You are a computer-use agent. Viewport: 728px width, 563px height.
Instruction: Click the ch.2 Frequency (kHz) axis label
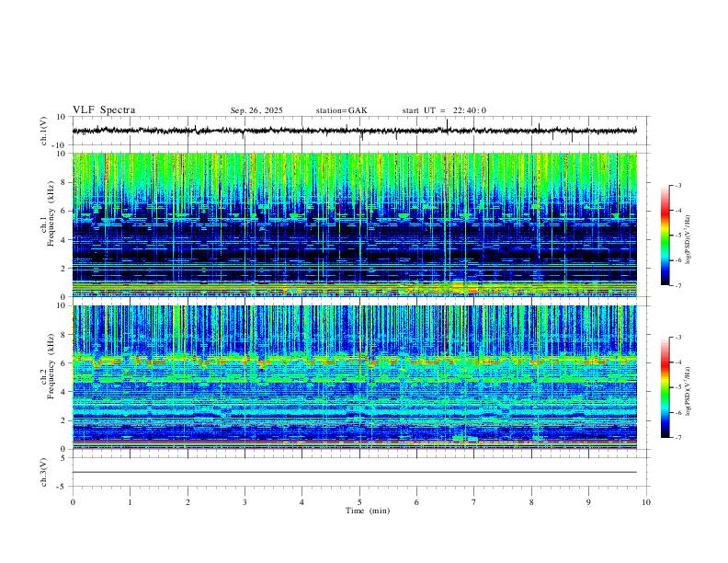pos(47,366)
